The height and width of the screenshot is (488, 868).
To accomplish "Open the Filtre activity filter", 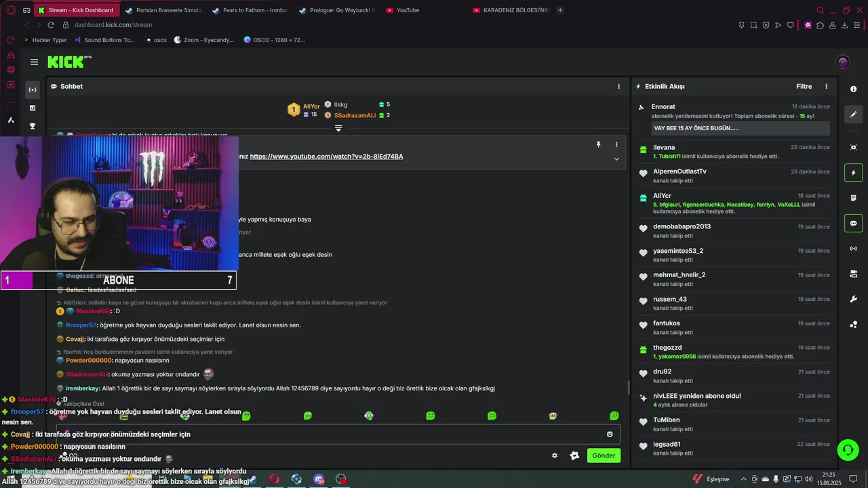I will pos(804,86).
